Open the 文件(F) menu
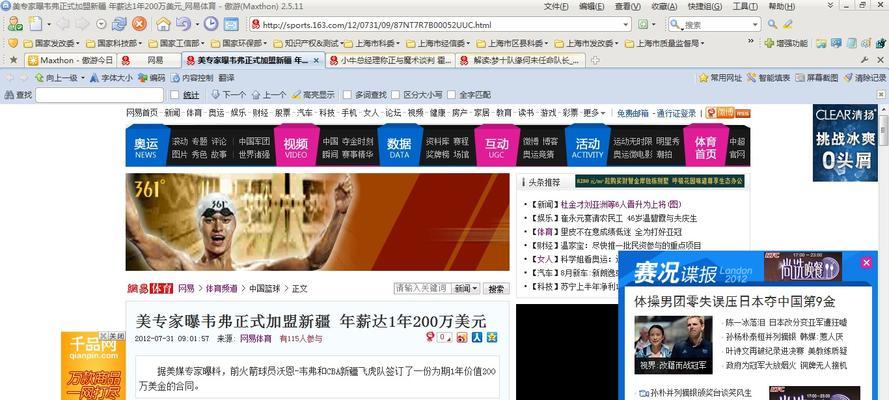 pyautogui.click(x=556, y=6)
